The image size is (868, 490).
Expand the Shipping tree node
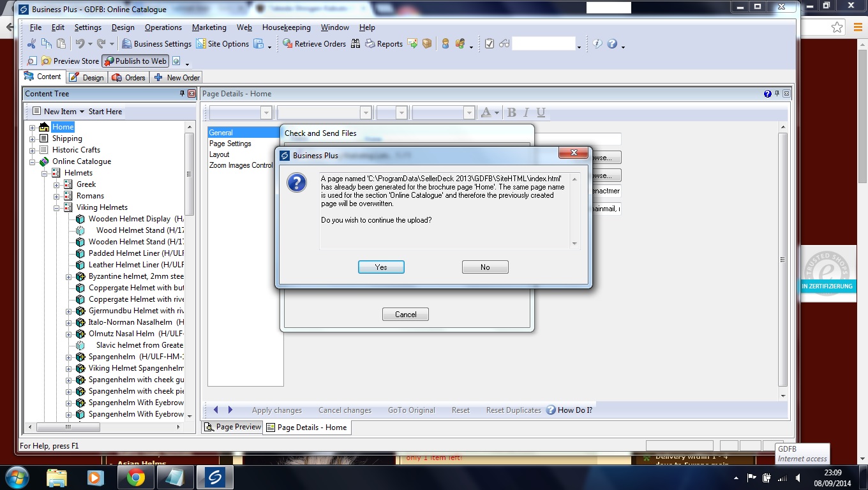pyautogui.click(x=33, y=138)
